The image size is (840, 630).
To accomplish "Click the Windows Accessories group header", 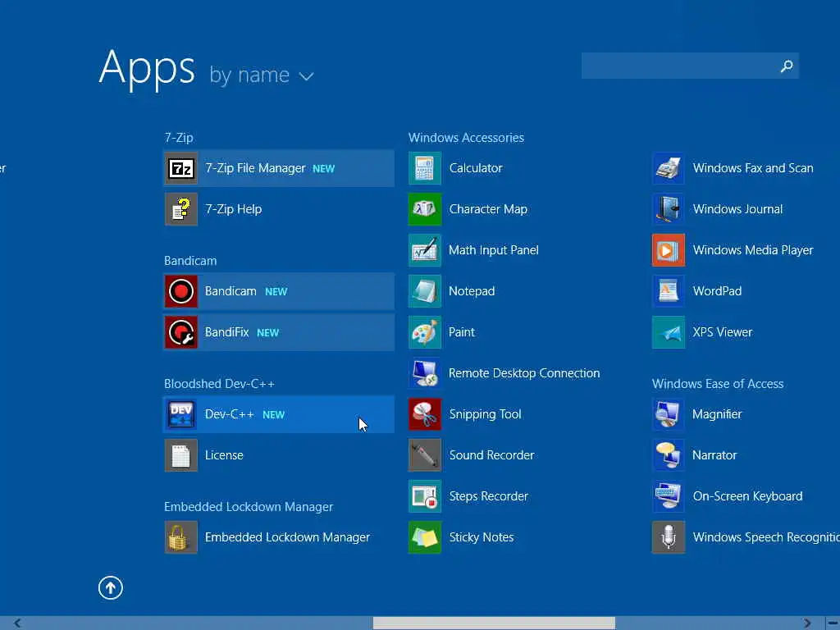I will click(466, 138).
